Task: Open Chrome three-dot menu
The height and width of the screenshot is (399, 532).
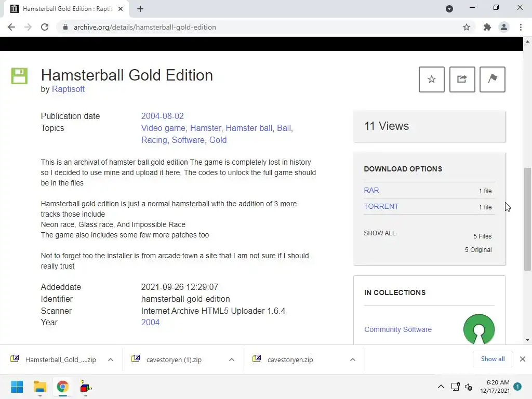Action: [521, 27]
